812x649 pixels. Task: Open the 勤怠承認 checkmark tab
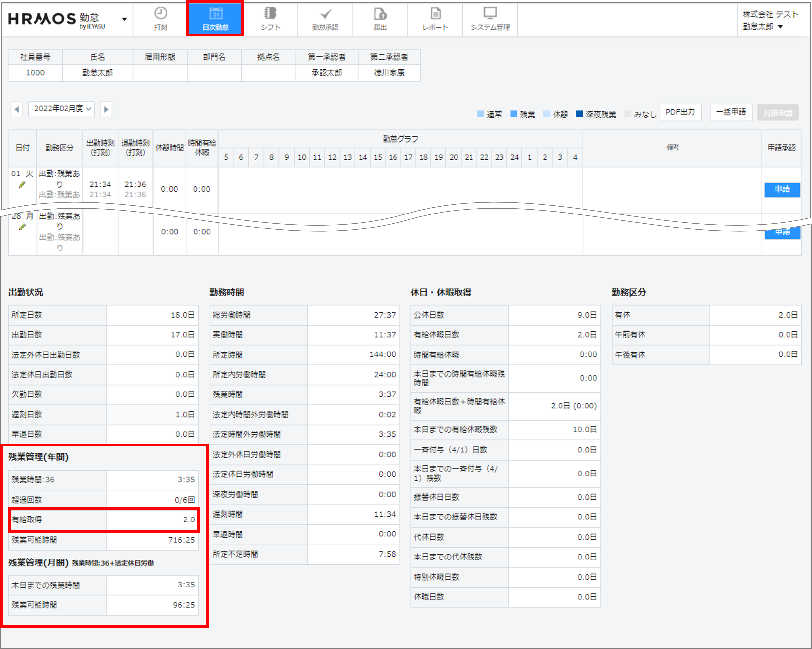(x=325, y=19)
